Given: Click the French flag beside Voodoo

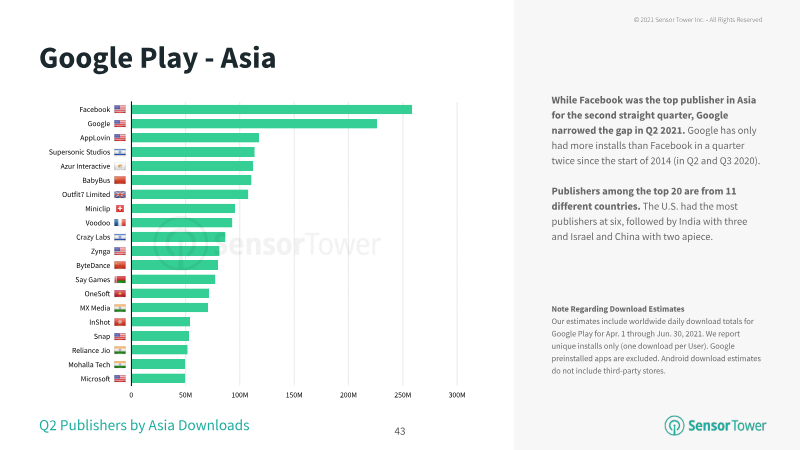Looking at the screenshot, I should [x=120, y=223].
